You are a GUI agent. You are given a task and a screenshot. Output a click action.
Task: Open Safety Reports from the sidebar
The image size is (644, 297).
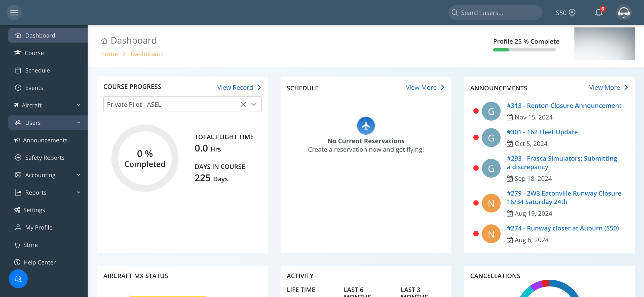(x=45, y=158)
